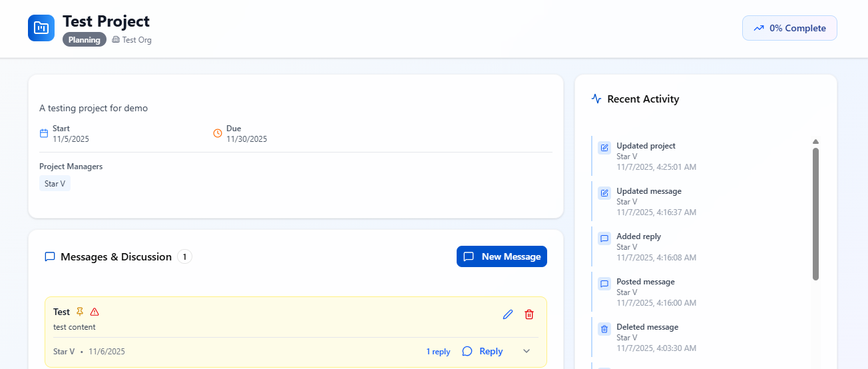The image size is (868, 369).
Task: Click the red warning triangle icon
Action: (95, 312)
